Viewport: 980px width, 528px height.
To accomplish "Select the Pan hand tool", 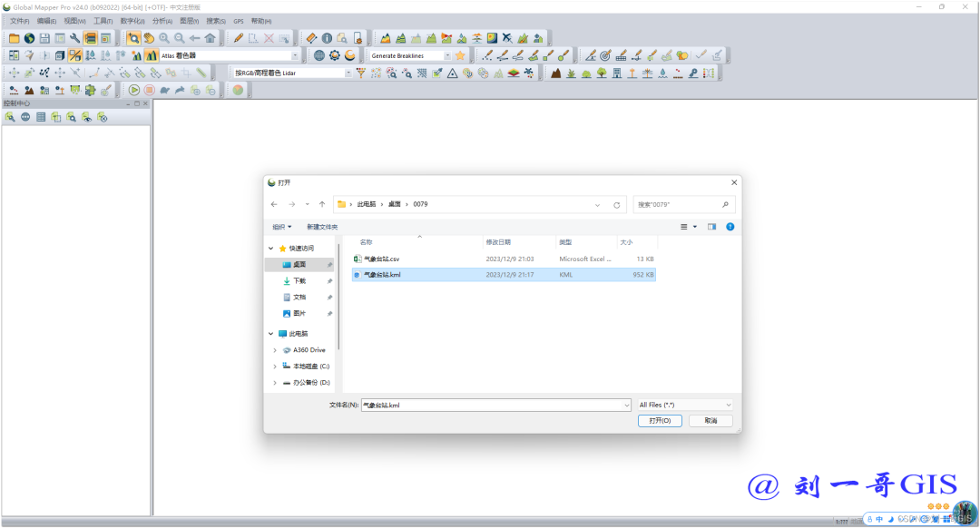I will point(149,38).
